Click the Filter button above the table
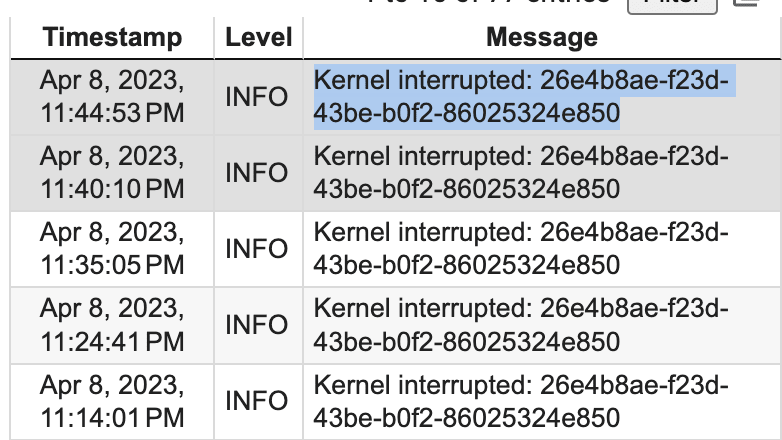Image resolution: width=782 pixels, height=440 pixels. (x=672, y=5)
